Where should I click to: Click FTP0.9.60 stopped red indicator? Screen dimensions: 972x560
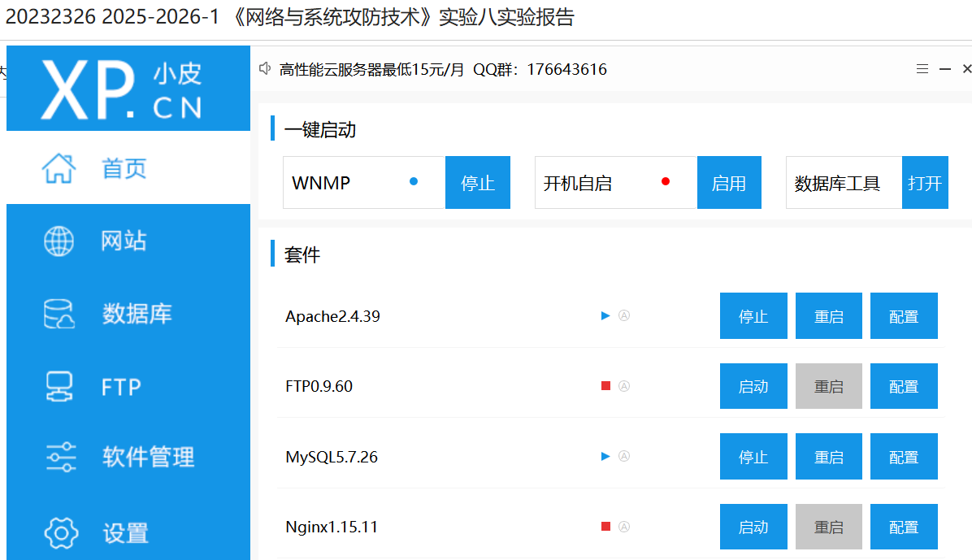(x=605, y=386)
